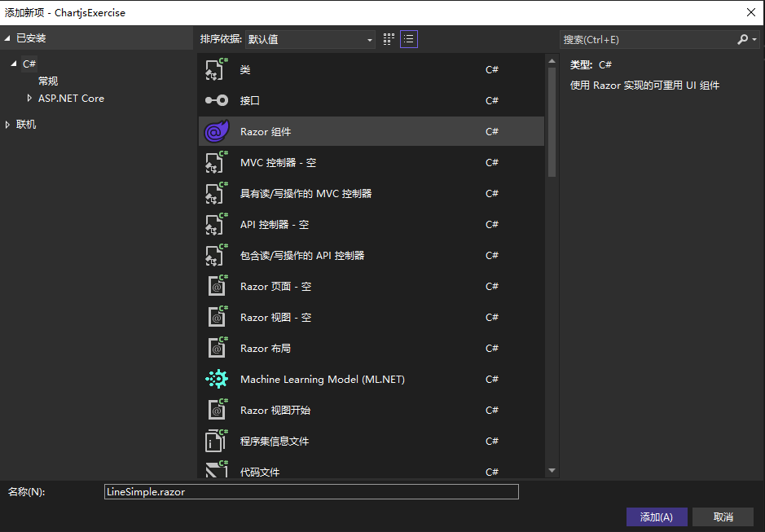This screenshot has height=532, width=765.
Task: Collapse the 已安装 section
Action: 7,38
